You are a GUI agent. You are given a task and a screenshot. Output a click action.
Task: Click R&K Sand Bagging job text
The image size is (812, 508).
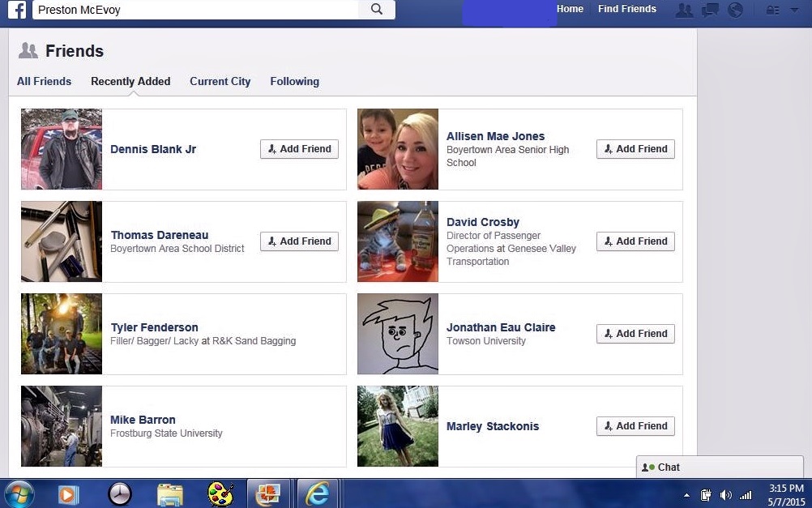click(x=203, y=341)
